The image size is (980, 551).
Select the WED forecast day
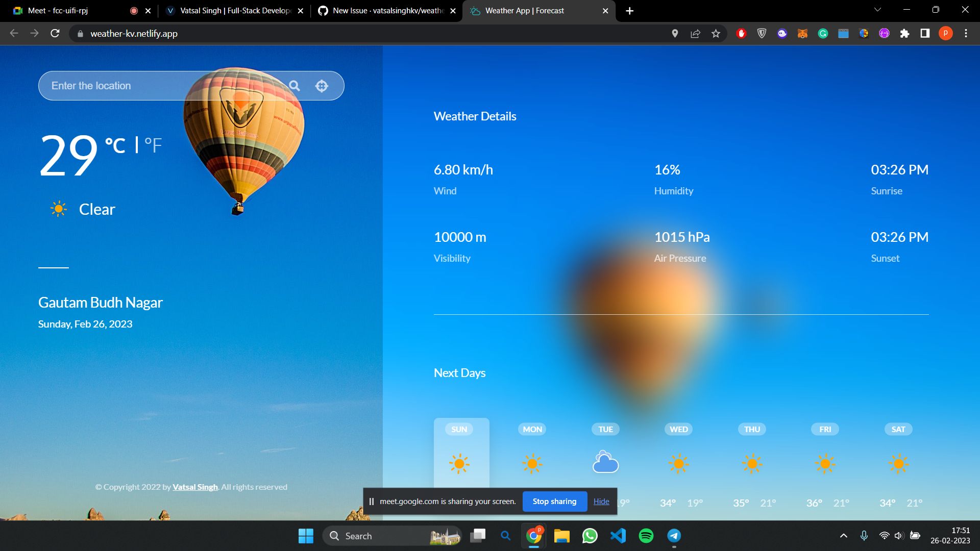[x=679, y=429]
